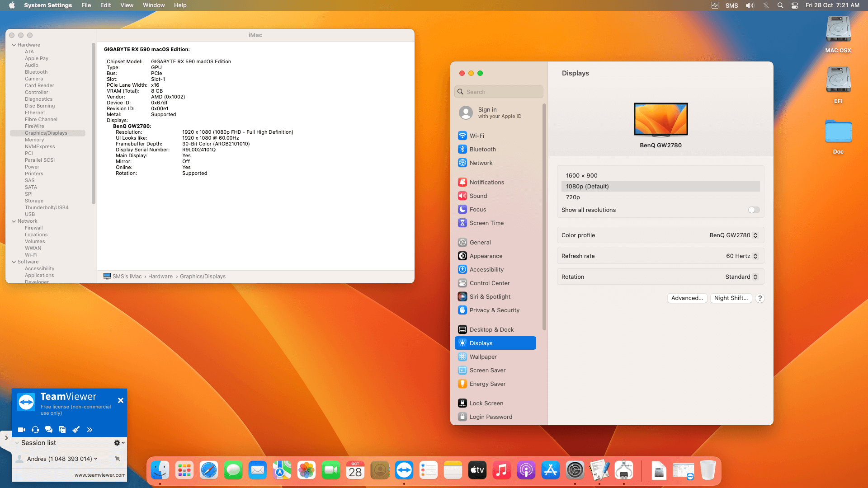This screenshot has width=868, height=488.
Task: Enable Show all resolutions toggle
Action: tap(753, 210)
